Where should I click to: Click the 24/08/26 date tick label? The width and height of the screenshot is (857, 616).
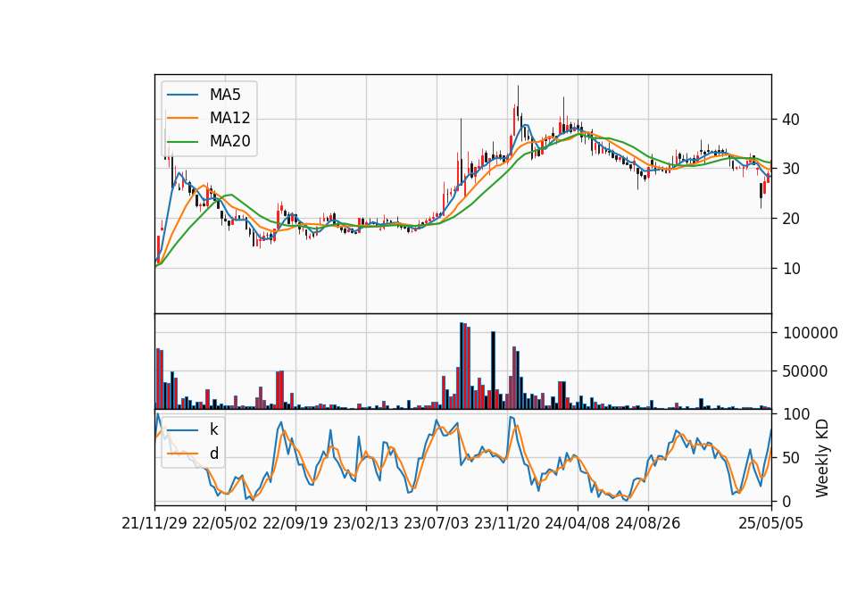click(x=648, y=523)
